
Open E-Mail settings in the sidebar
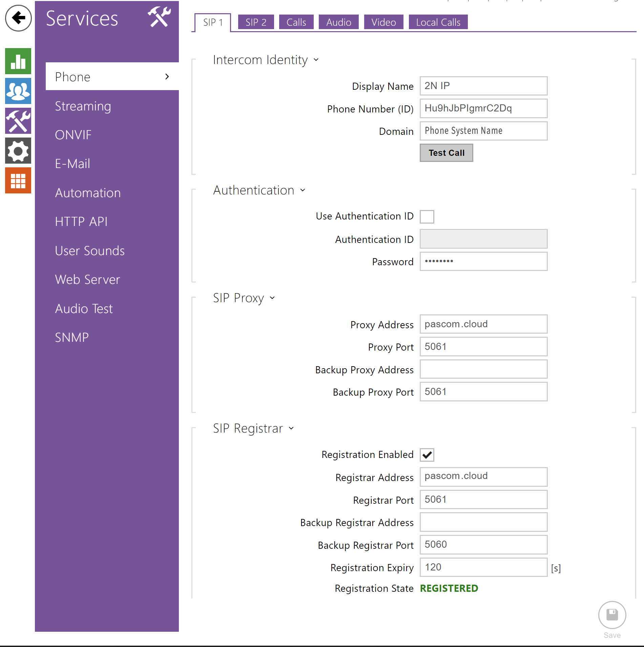(72, 164)
